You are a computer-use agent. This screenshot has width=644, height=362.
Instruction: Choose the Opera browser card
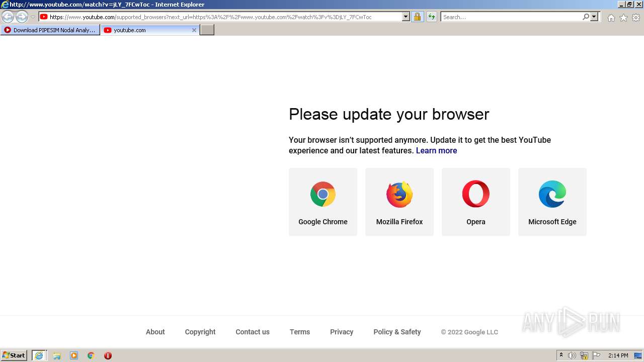point(476,202)
